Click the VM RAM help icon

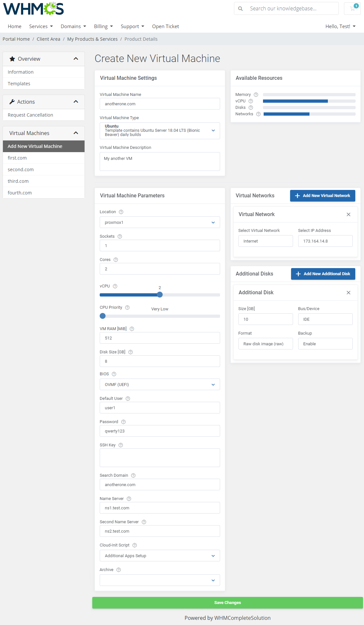point(132,329)
